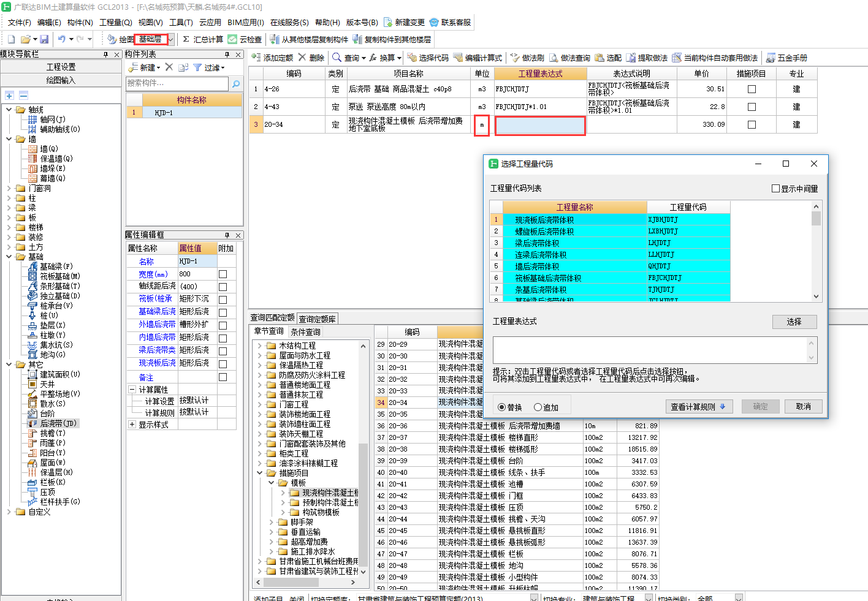Viewport: 868px width, 601px height.
Task: Click 工程设置 navigation button
Action: tap(61, 67)
